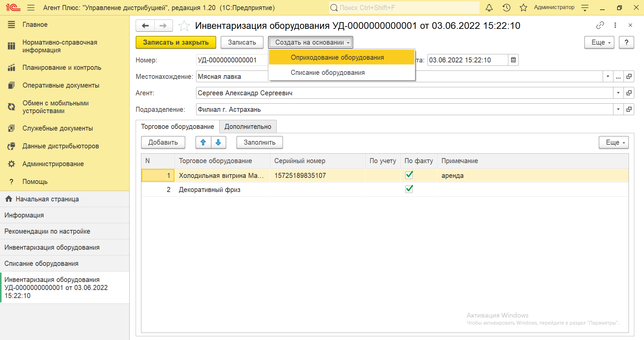Copy link to document icon
The width and height of the screenshot is (644, 340).
click(x=600, y=26)
